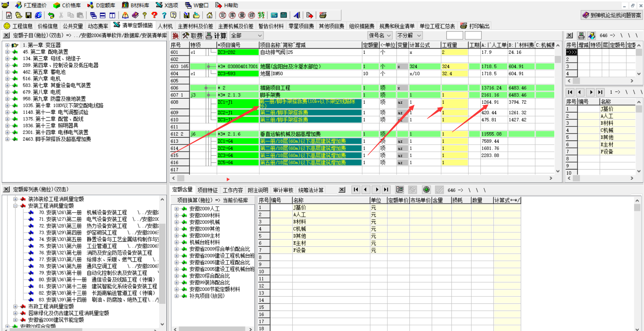Click the home house toolbar icon
Screen dimensions: 644x331
(x=209, y=15)
